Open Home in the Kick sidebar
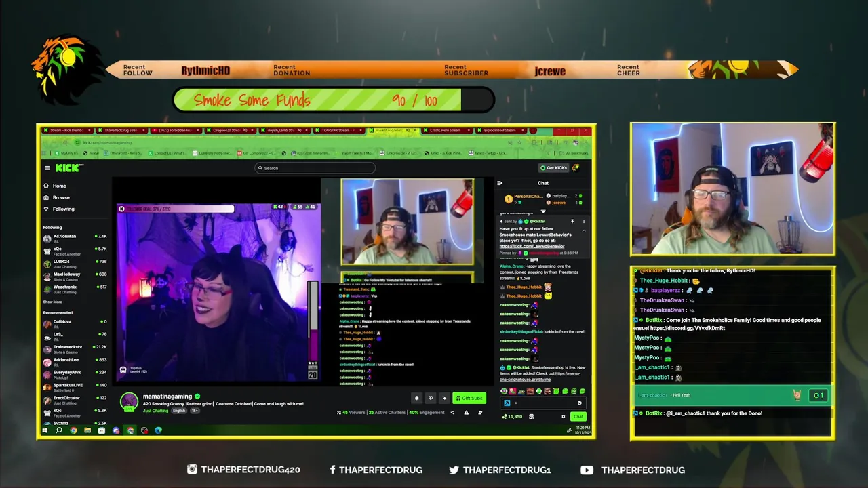The width and height of the screenshot is (868, 488). tap(55, 186)
